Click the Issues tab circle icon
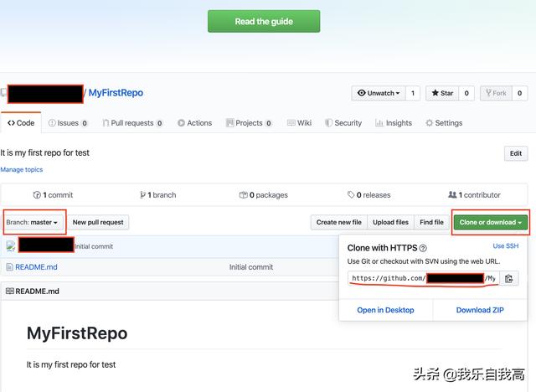The image size is (536, 392). coord(52,123)
